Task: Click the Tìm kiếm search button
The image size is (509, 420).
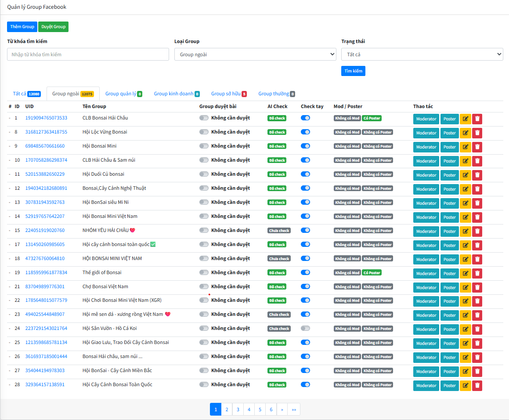Action: coord(353,71)
